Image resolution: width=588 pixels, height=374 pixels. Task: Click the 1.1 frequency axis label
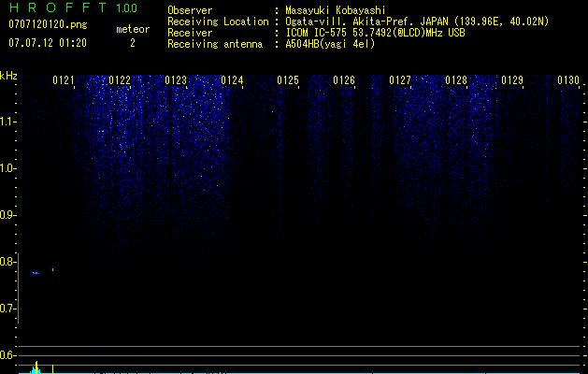click(7, 122)
